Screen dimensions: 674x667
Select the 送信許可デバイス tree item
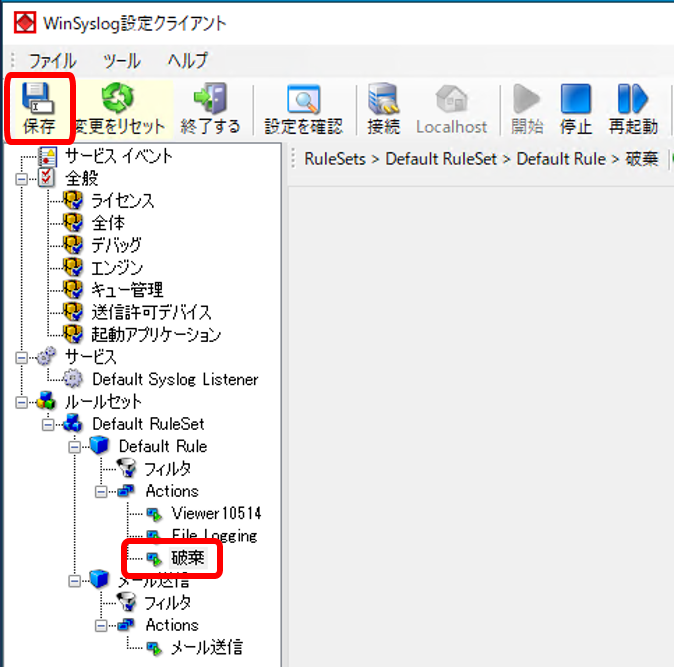[x=152, y=312]
